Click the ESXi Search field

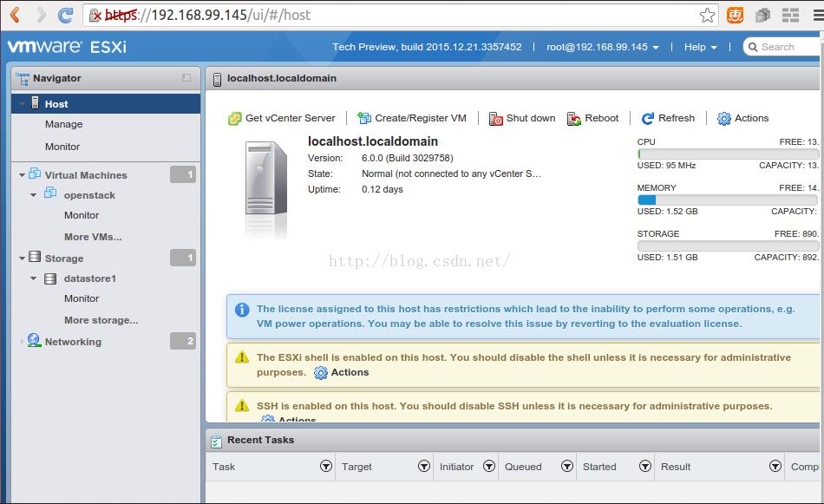(x=783, y=47)
